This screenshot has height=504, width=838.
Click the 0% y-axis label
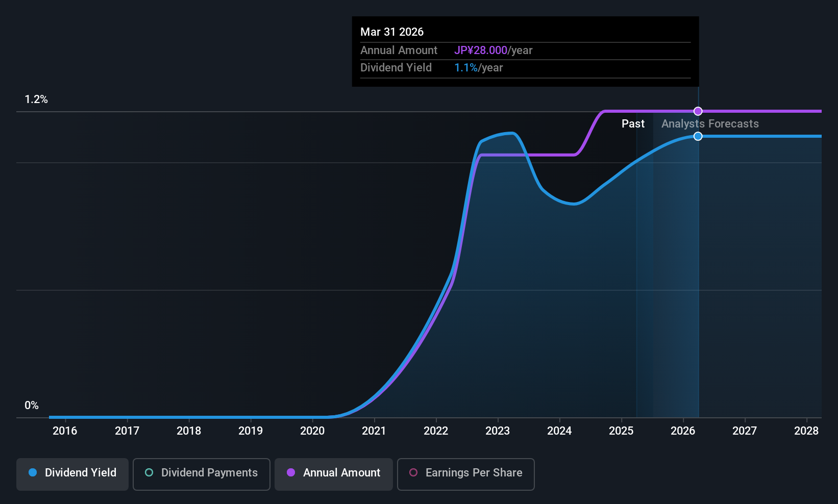click(32, 406)
